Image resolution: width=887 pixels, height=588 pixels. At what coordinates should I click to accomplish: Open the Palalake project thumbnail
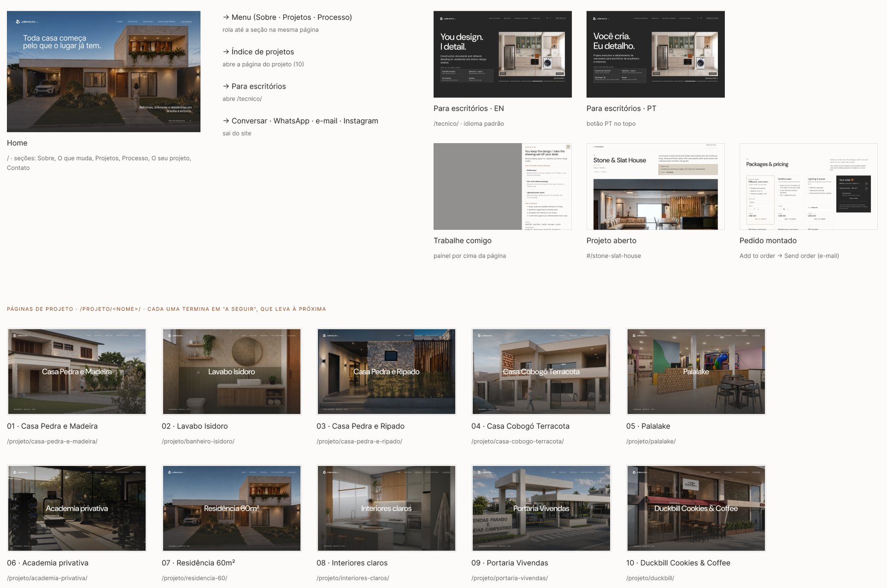pos(696,372)
